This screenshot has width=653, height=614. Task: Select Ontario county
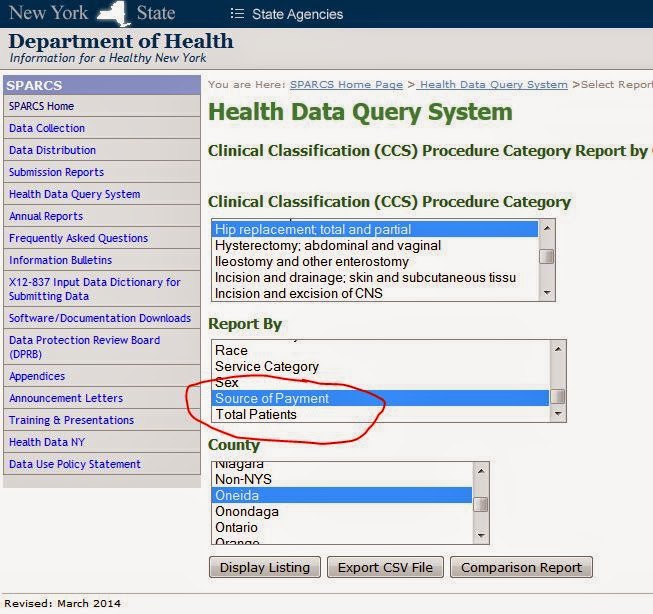[342, 528]
